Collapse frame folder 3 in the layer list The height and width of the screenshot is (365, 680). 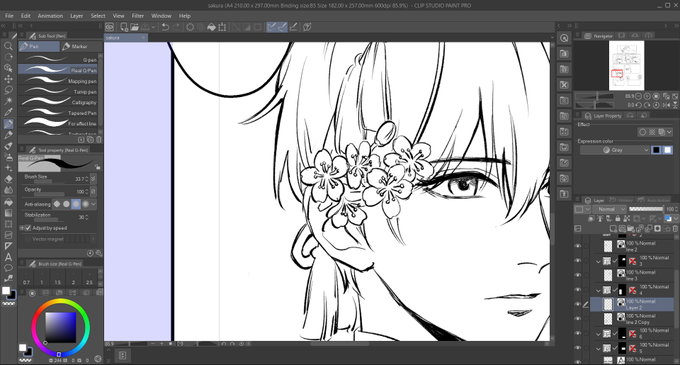point(598,261)
